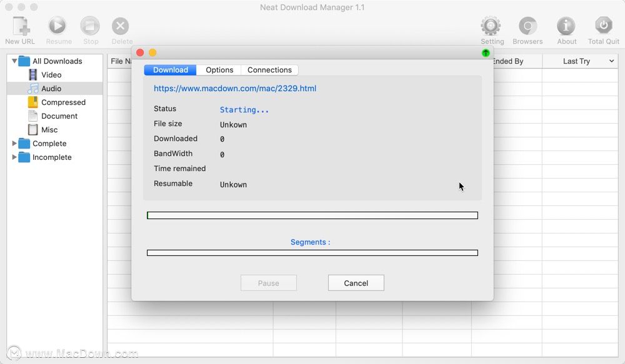Click the Segments progress bar
The height and width of the screenshot is (364, 625).
click(312, 253)
